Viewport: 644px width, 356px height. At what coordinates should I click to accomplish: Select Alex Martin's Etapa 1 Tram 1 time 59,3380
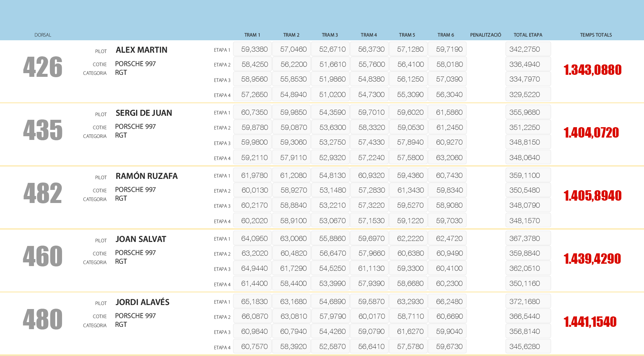click(x=254, y=49)
